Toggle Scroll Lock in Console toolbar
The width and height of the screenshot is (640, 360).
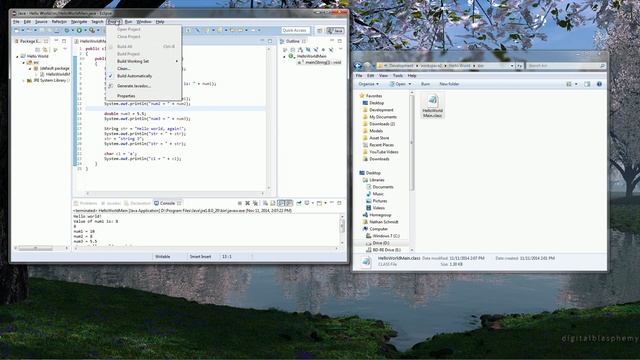point(273,203)
